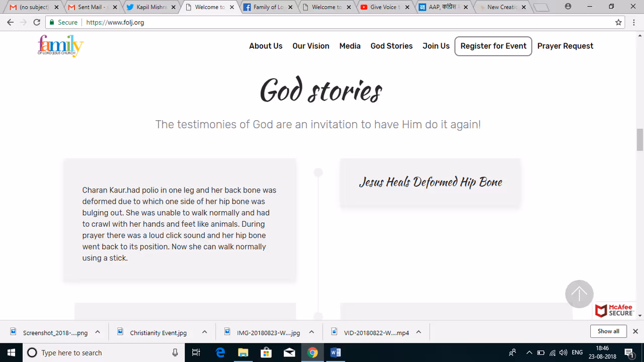Screen dimensions: 644x362
Task: Open the Chrome three-dot menu
Action: tap(633, 22)
